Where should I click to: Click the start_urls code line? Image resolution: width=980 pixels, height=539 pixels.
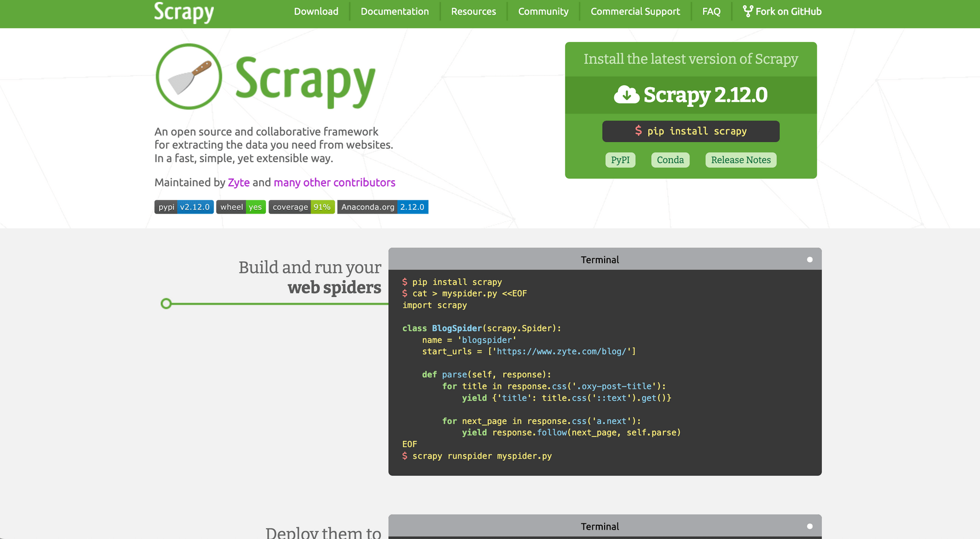(x=529, y=351)
